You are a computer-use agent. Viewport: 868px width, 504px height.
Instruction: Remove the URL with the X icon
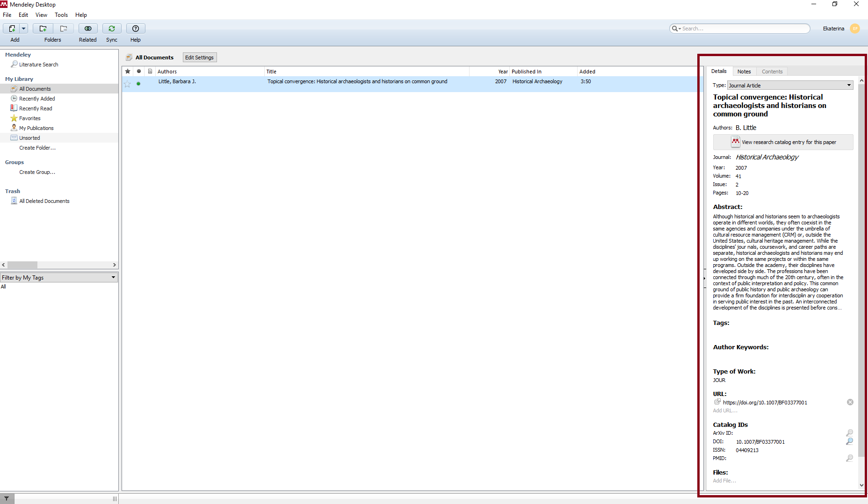850,402
